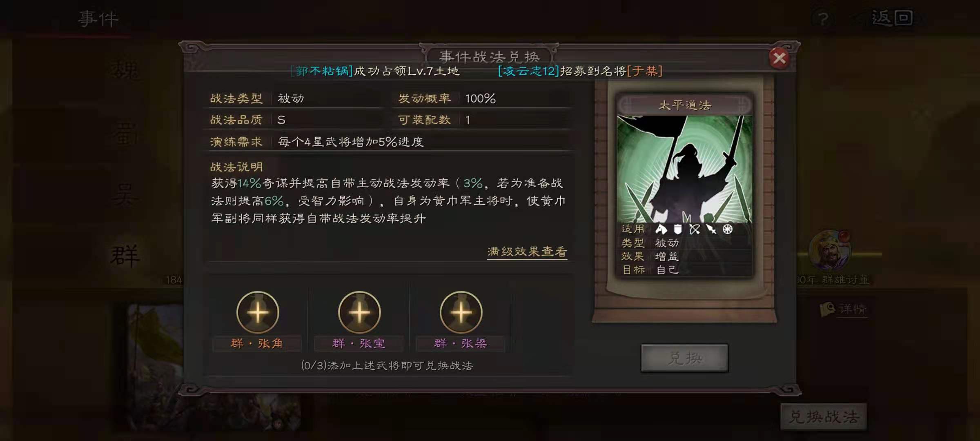Select the 吴 faction tab

coord(124,195)
